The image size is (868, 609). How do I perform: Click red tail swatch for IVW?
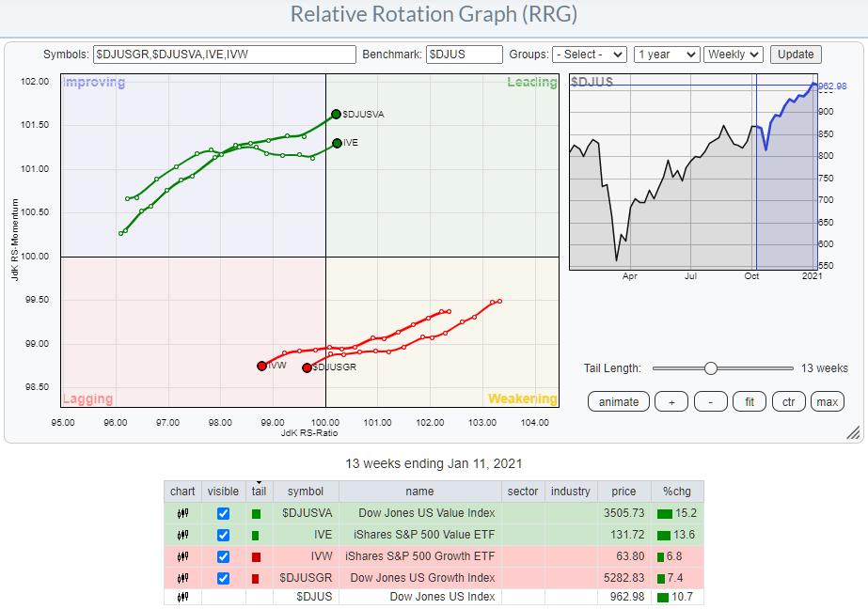click(x=256, y=555)
